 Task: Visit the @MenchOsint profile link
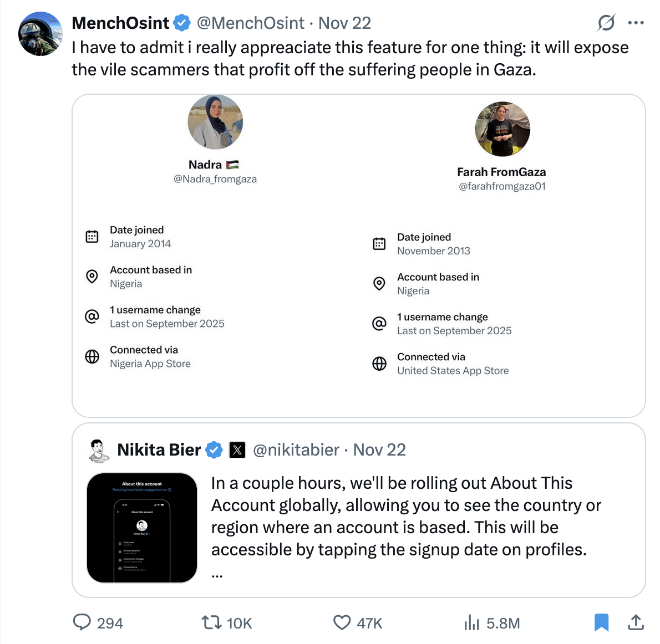pyautogui.click(x=251, y=23)
